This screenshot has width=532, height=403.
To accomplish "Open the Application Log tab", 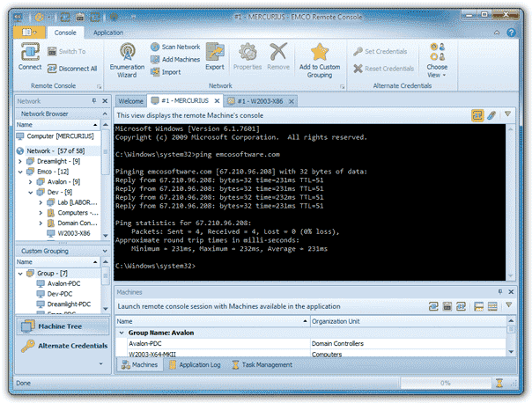I will [196, 364].
